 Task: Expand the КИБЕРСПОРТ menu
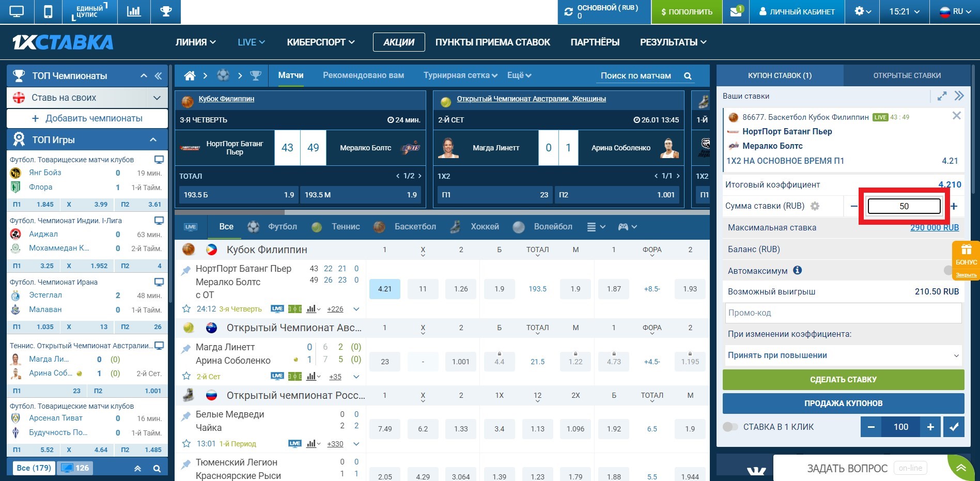tap(321, 42)
